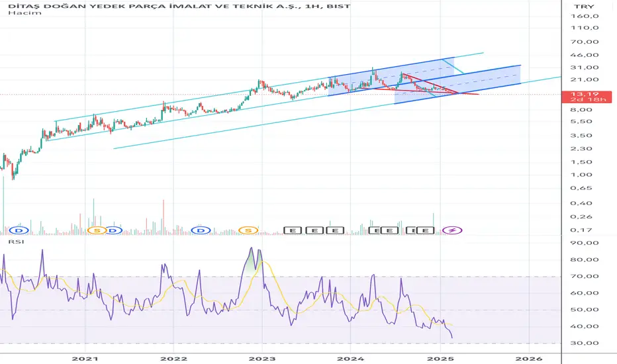Screen dimensions: 617x364
Task: Click the 2022 year label on time axis
Action: 173,359
